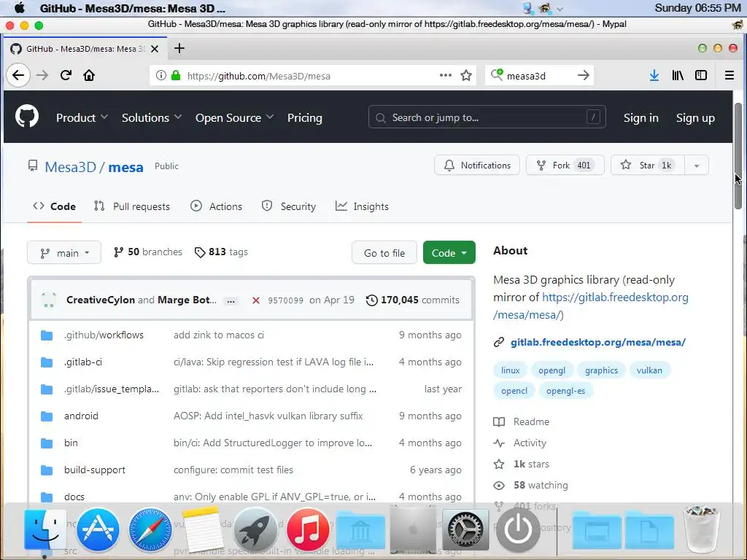The image size is (747, 560).
Task: Open the browser hamburger menu
Action: pyautogui.click(x=729, y=75)
